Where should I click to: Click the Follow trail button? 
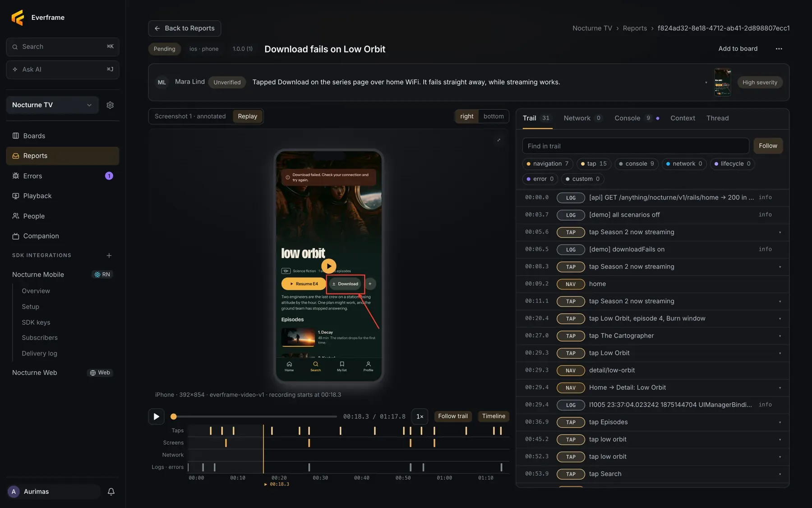coord(453,416)
